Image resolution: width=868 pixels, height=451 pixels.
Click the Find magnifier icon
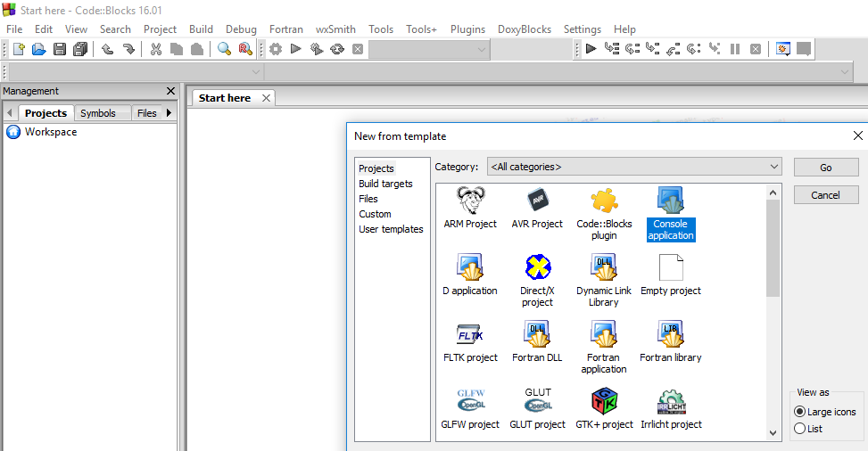[224, 49]
